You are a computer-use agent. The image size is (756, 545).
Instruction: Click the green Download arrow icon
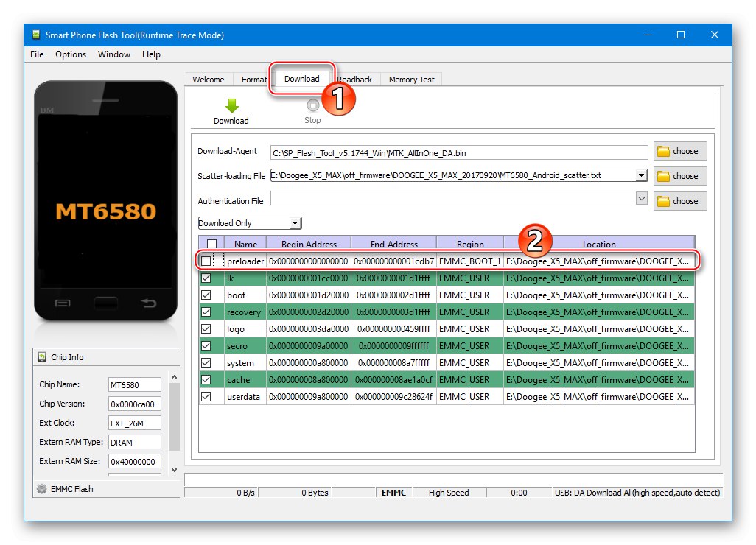[231, 105]
